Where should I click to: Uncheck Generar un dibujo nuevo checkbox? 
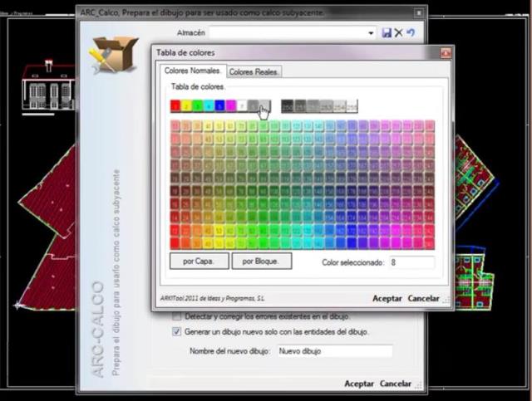[176, 331]
